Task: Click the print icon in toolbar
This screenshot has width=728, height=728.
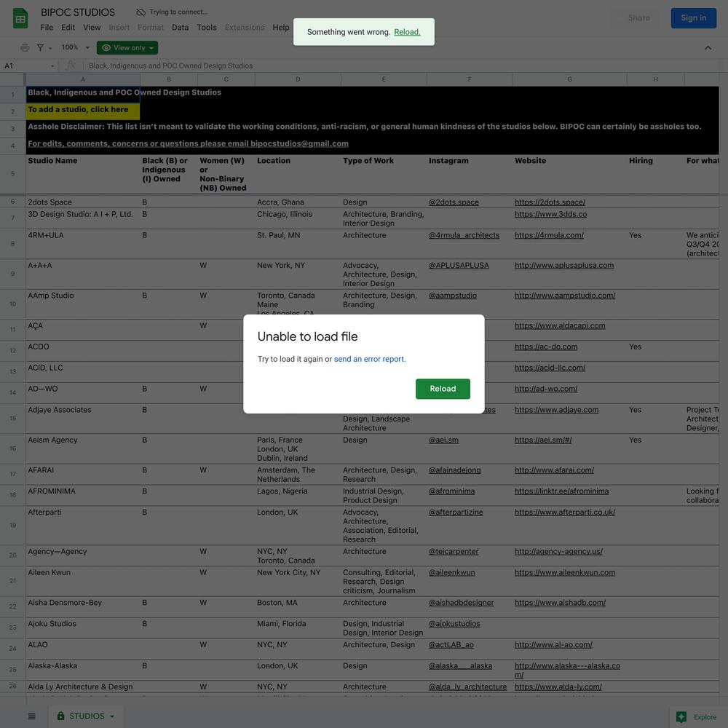Action: (x=25, y=47)
